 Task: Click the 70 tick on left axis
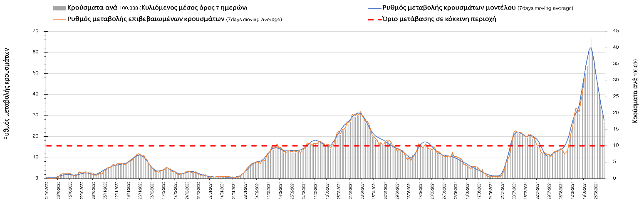click(x=35, y=31)
